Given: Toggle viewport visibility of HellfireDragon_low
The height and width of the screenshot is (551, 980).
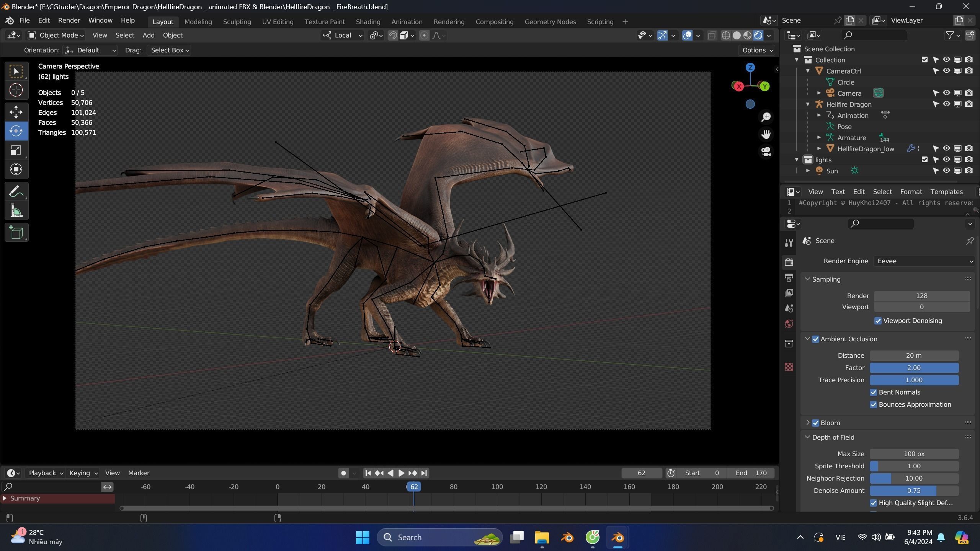Looking at the screenshot, I should click(x=947, y=148).
